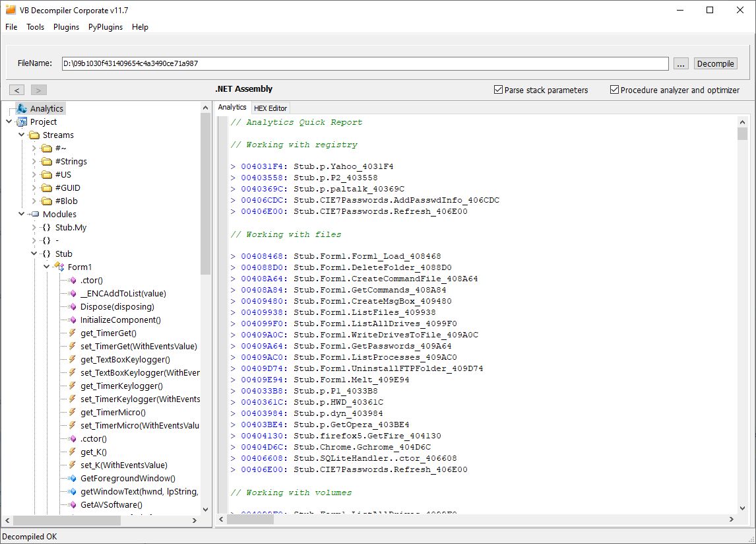Click the FileName path input field
The image size is (756, 544).
point(365,63)
